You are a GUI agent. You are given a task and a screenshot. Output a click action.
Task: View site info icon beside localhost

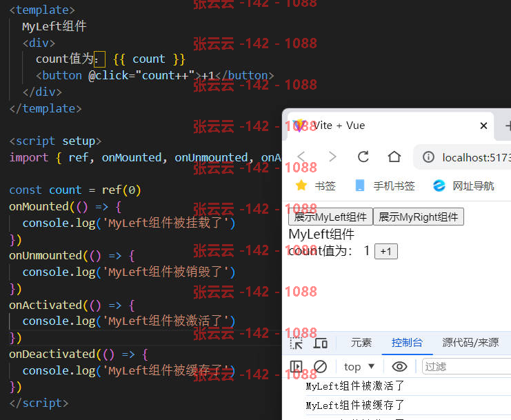[428, 157]
